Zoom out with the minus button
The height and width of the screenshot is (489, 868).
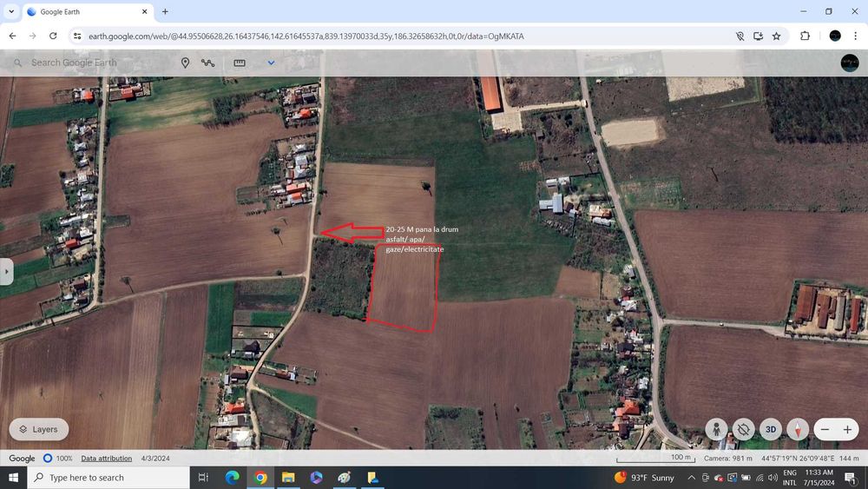825,429
